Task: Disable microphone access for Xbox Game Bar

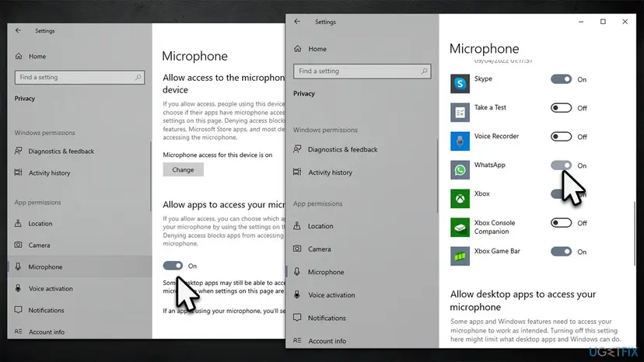Action: click(561, 252)
